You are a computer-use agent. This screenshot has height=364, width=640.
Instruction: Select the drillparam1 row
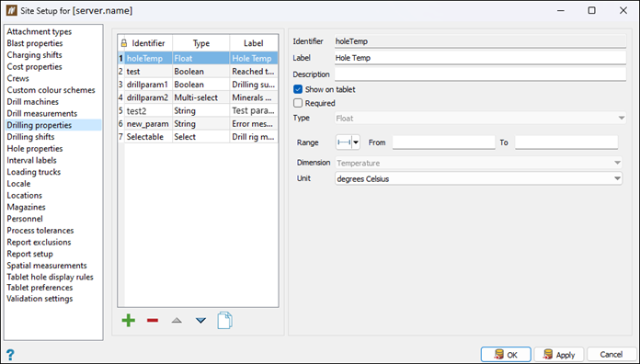coord(198,85)
